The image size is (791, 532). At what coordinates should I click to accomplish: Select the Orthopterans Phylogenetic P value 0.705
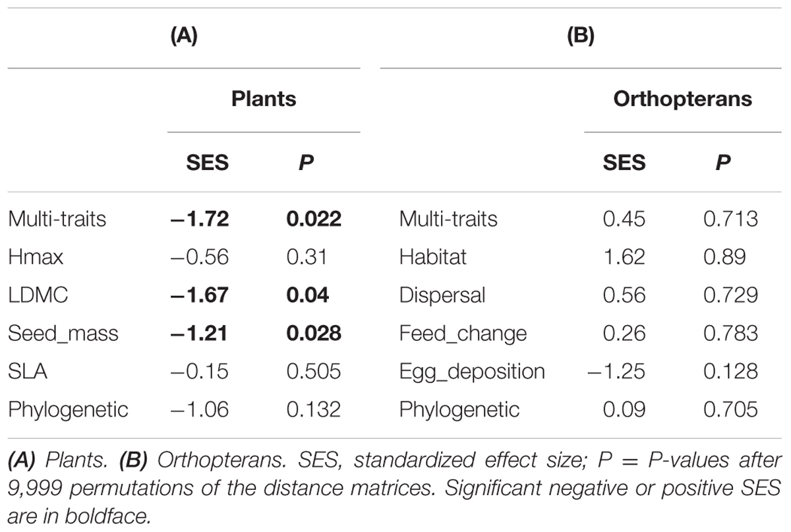[x=731, y=409]
